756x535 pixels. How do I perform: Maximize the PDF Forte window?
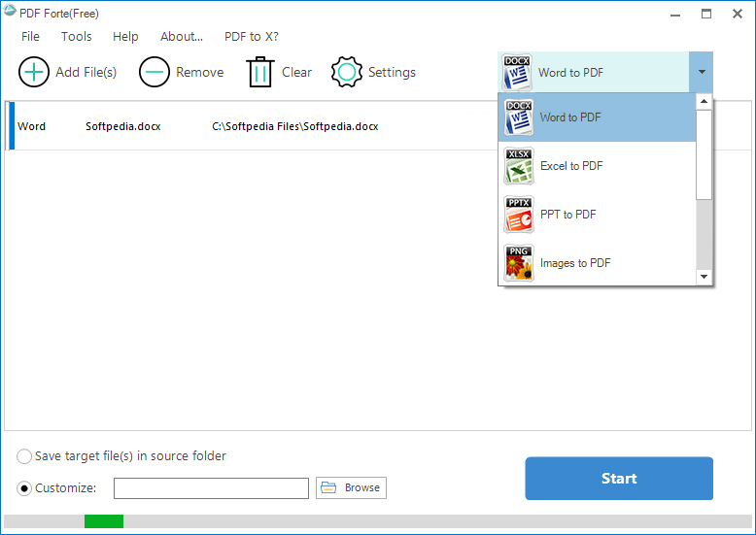pyautogui.click(x=706, y=14)
